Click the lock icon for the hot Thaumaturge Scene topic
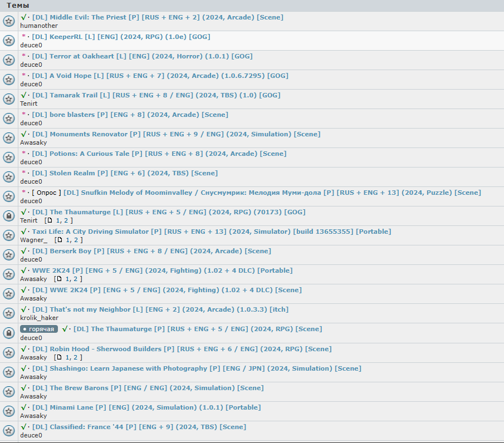504x443 pixels. coord(9,333)
